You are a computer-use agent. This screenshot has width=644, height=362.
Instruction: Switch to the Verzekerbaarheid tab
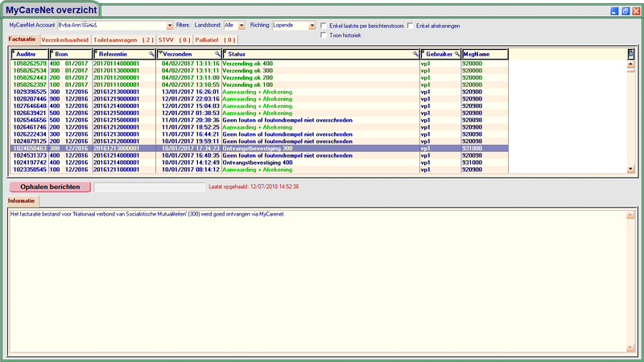[64, 39]
